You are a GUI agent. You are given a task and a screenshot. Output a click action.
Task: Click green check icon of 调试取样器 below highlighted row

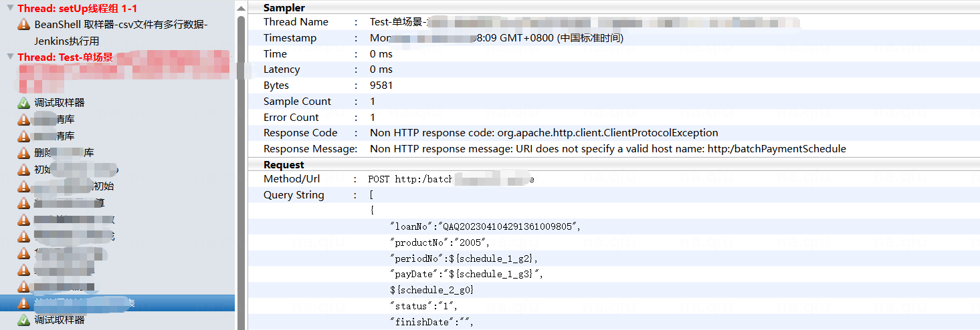coord(23,320)
